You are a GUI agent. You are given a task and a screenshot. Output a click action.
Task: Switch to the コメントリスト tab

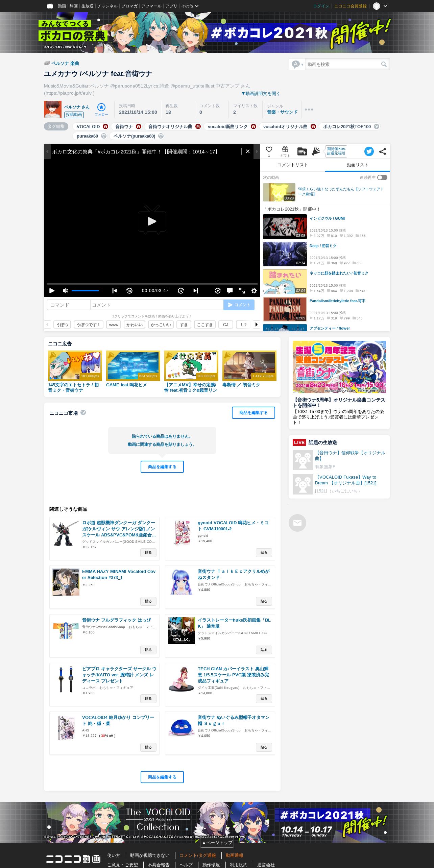point(293,165)
